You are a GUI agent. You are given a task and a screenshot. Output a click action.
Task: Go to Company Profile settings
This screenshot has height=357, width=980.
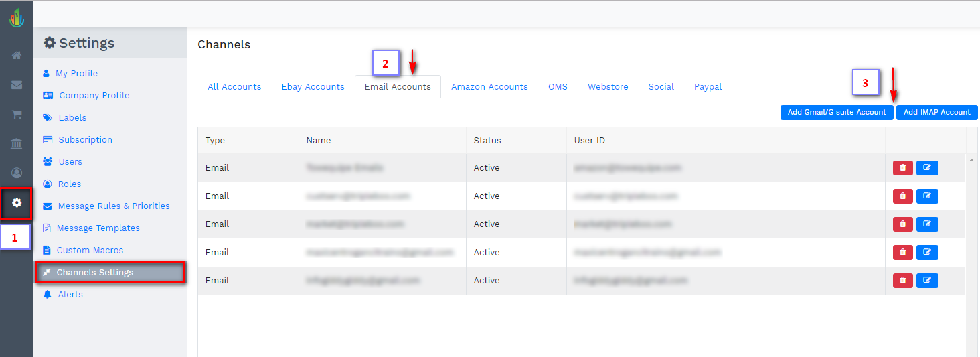(94, 96)
